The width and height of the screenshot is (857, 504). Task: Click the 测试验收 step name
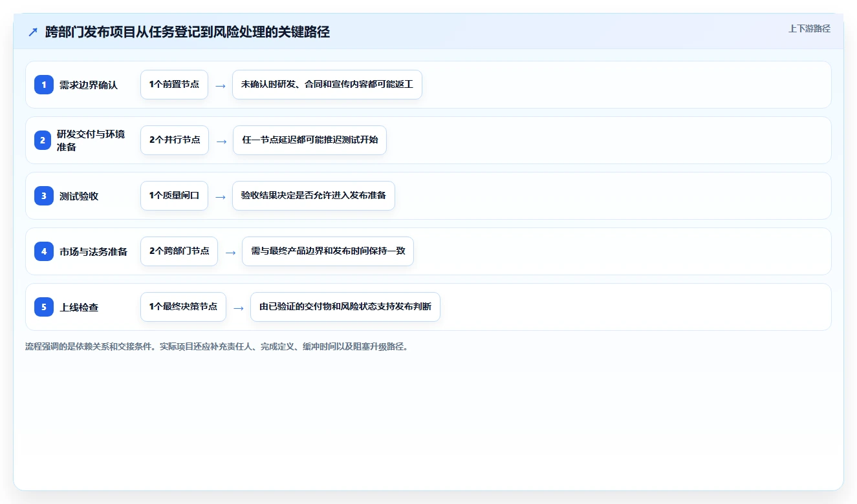[x=79, y=196]
